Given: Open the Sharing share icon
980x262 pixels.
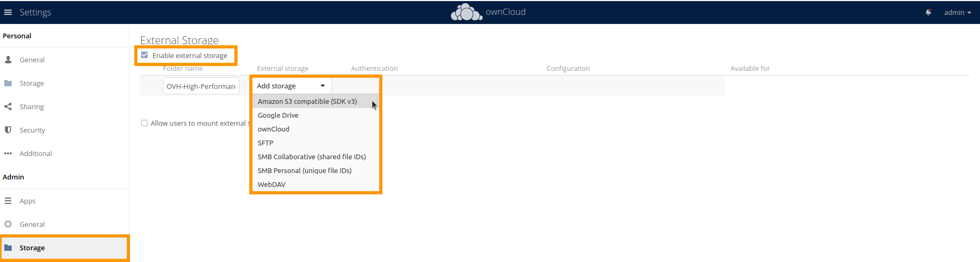Looking at the screenshot, I should click(x=8, y=107).
